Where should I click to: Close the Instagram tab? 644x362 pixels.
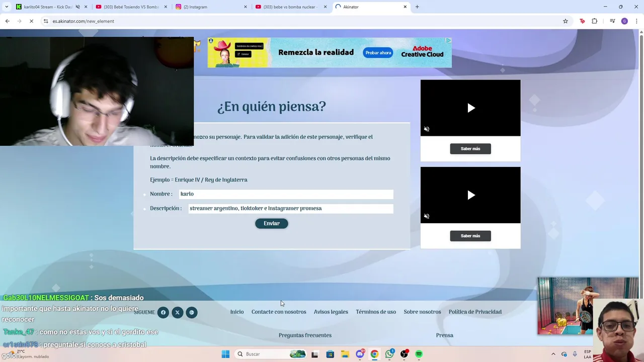(246, 7)
